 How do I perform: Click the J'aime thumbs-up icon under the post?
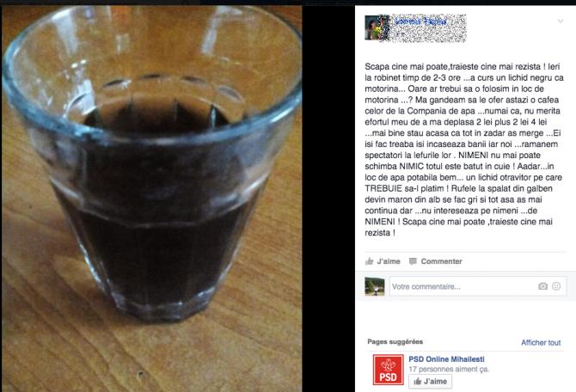pyautogui.click(x=369, y=261)
